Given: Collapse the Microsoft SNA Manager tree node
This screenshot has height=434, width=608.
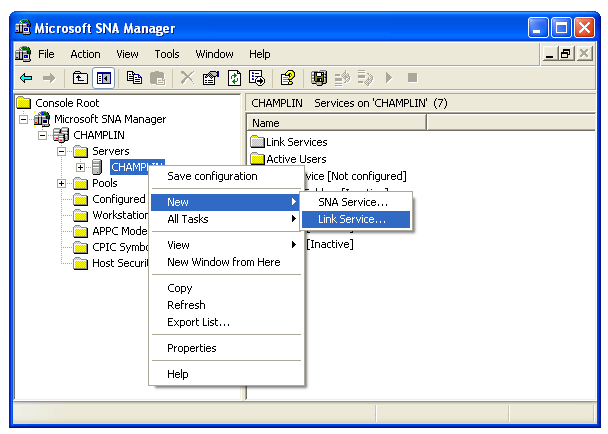Looking at the screenshot, I should [24, 119].
